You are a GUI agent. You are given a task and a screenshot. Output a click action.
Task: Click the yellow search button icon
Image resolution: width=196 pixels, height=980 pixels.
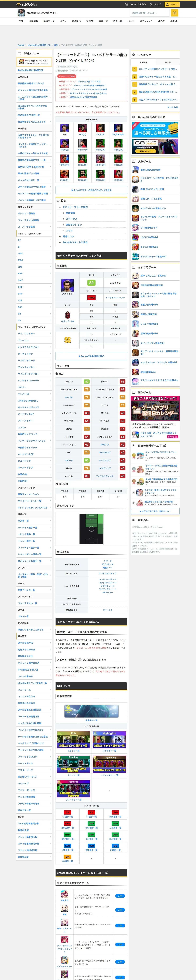tap(175, 13)
